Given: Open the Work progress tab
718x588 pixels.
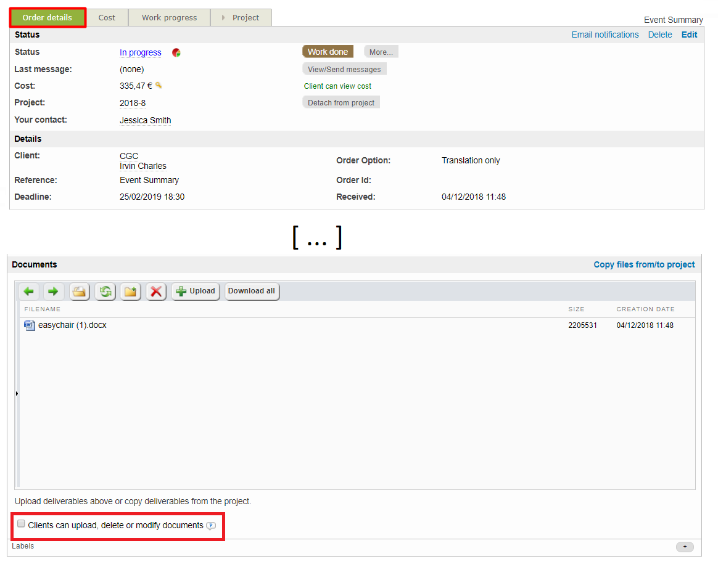Looking at the screenshot, I should pos(169,18).
